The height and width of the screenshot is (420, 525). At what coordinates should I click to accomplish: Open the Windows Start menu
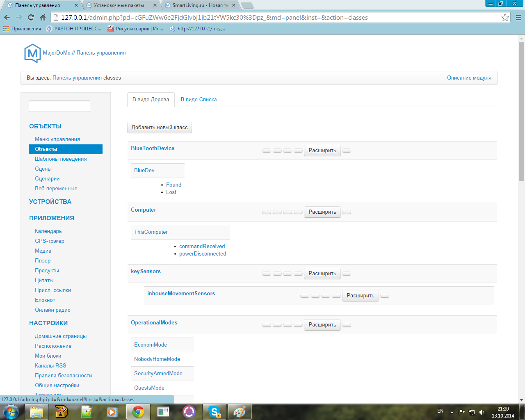pos(11,411)
